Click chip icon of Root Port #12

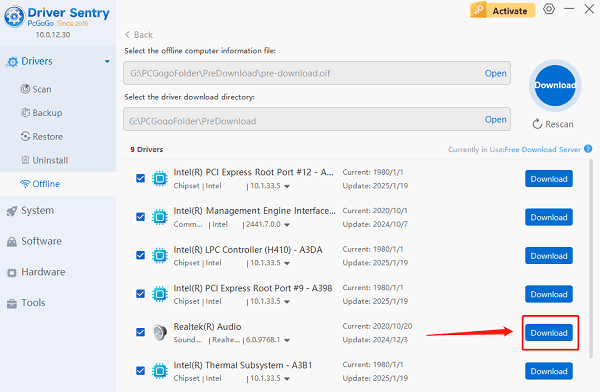coord(160,178)
